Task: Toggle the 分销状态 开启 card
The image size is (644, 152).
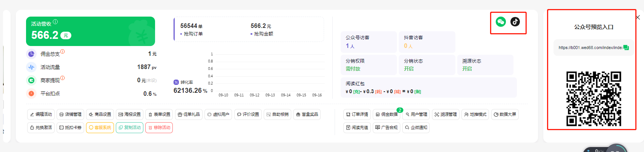Action: point(427,65)
